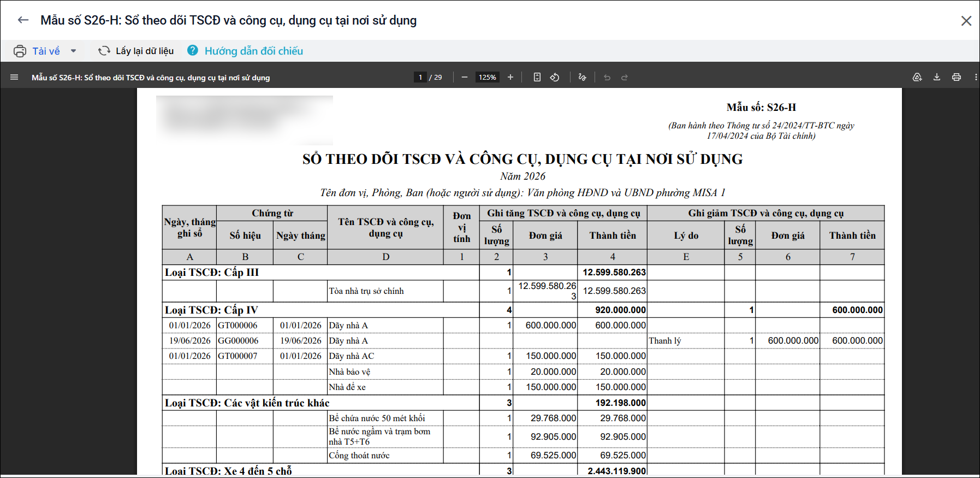Open the PDF viewer more options menu
This screenshot has height=478, width=980.
click(x=976, y=78)
